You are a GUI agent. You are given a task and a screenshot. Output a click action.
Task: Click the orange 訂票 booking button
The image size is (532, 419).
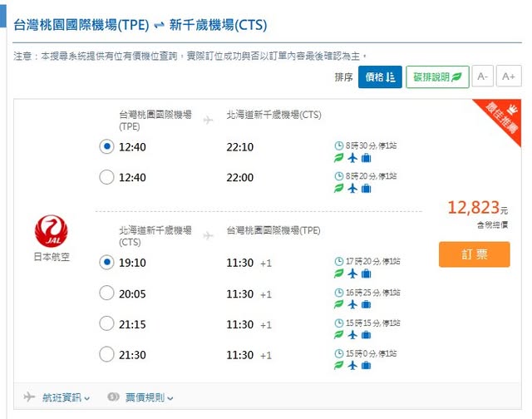click(474, 254)
